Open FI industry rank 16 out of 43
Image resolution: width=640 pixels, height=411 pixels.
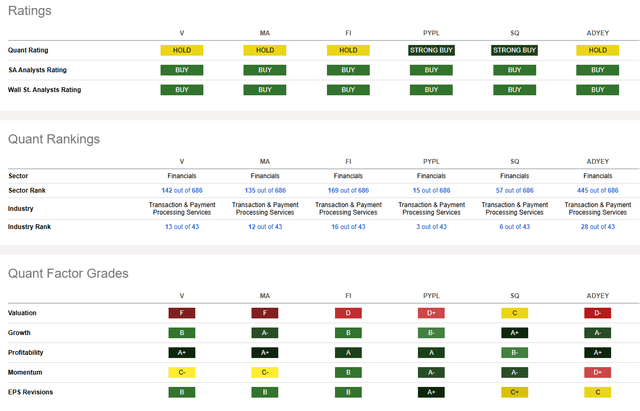point(348,227)
